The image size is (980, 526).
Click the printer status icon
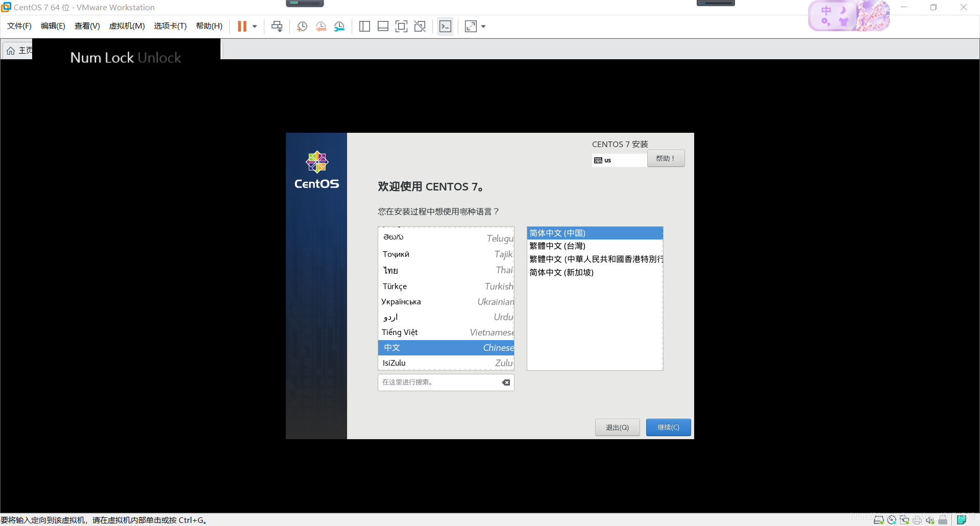(917, 520)
